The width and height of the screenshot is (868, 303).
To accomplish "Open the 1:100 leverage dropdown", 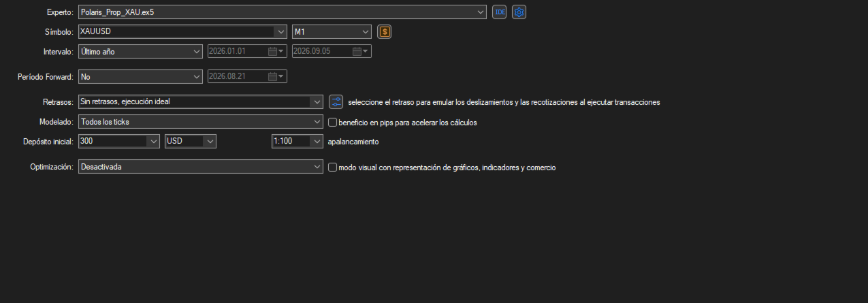I will pyautogui.click(x=317, y=141).
